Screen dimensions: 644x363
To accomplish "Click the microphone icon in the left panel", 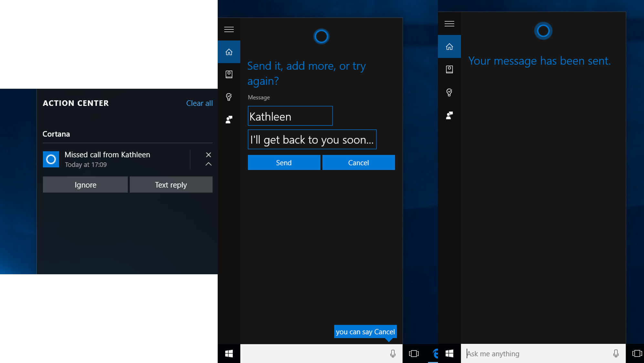I will coord(393,353).
